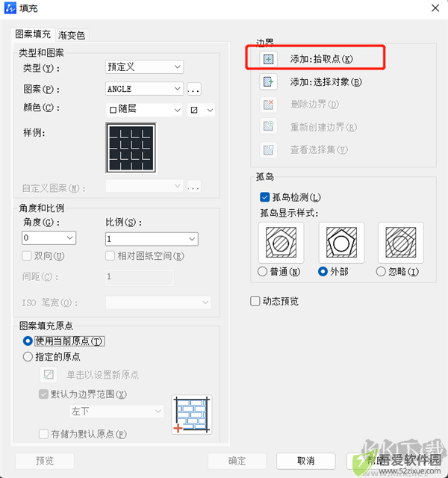Select the 指定的原点 radio button
This screenshot has height=478, width=448.
28,357
